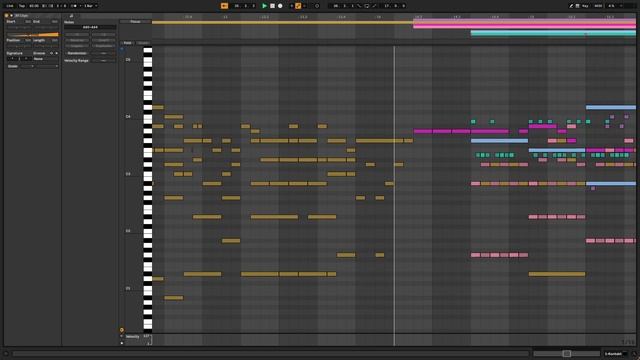
Task: Adjust the Randomize amount slider
Action: (103, 53)
